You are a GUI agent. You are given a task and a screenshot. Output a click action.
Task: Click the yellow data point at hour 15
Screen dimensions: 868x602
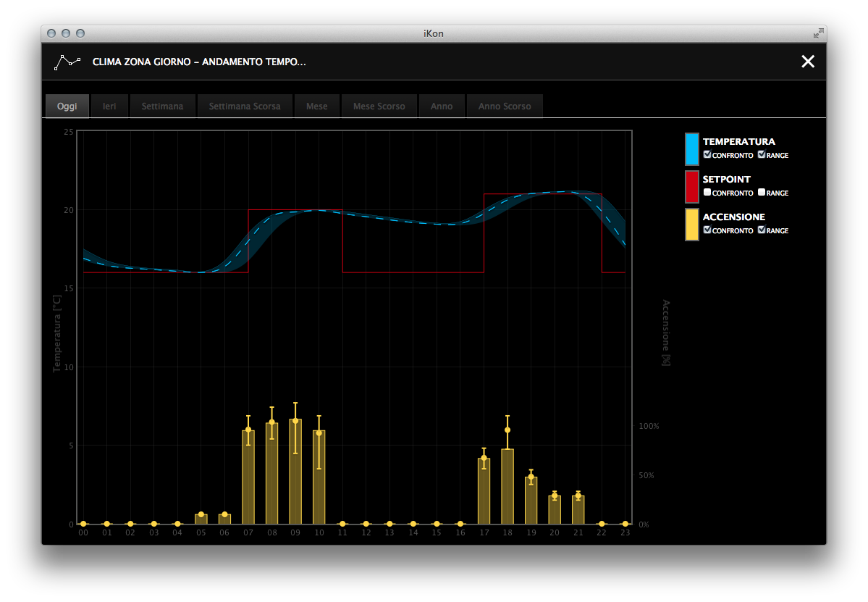click(437, 524)
